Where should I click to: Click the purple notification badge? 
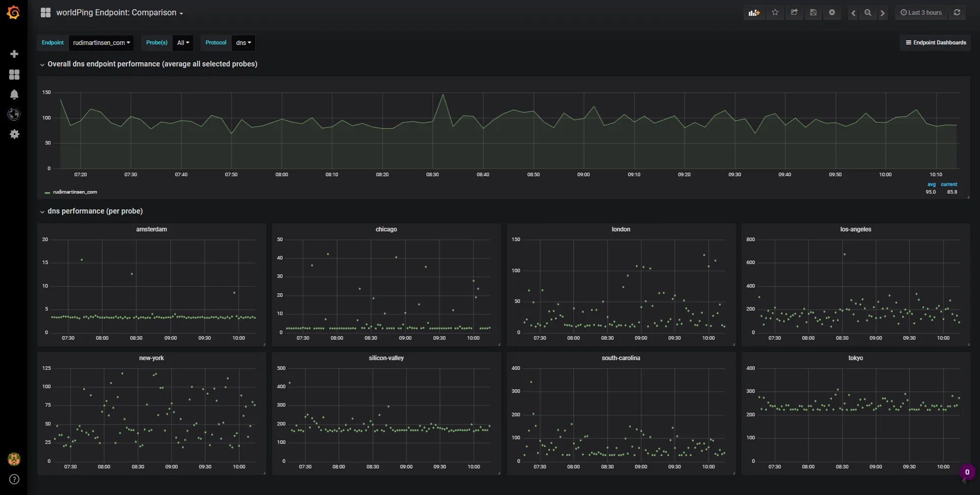[x=967, y=472]
